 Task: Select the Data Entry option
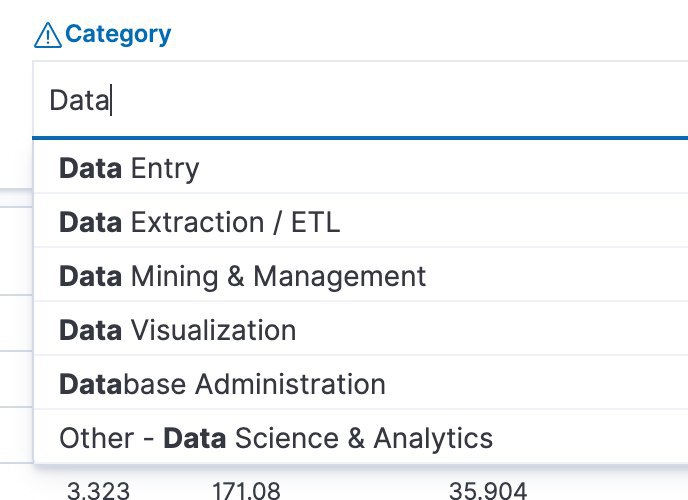pyautogui.click(x=360, y=168)
